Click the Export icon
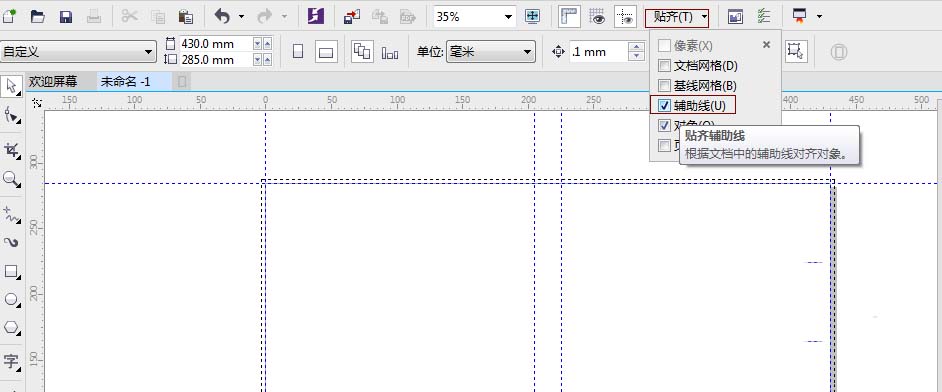942x392 pixels. coord(380,17)
